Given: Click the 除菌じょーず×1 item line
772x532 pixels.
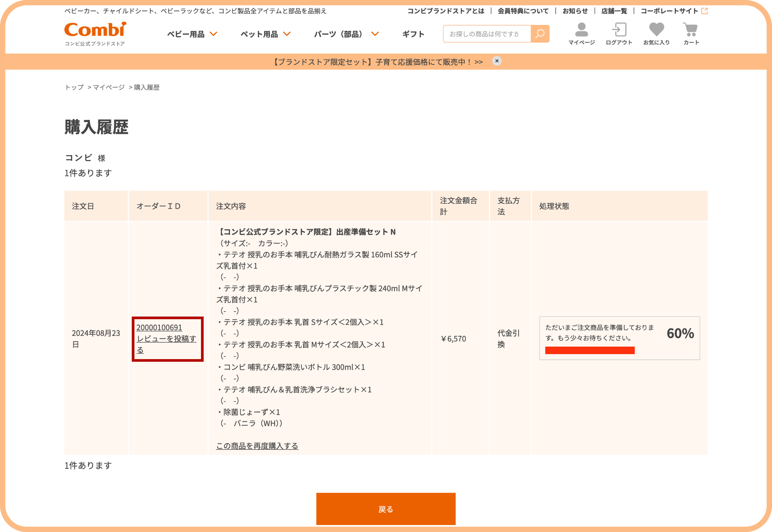Looking at the screenshot, I should pyautogui.click(x=248, y=412).
